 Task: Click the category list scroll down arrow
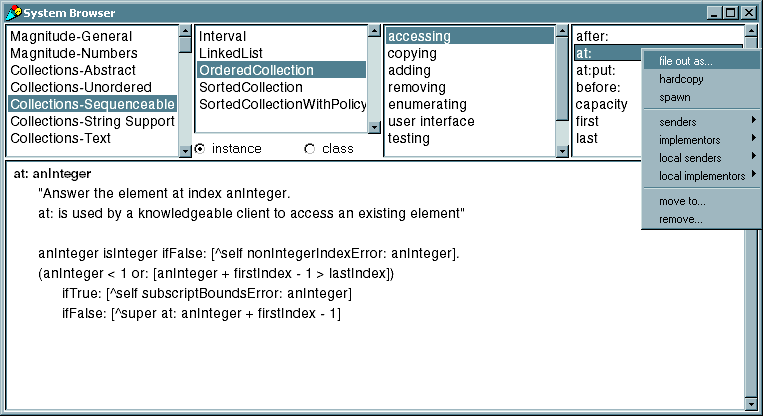184,150
